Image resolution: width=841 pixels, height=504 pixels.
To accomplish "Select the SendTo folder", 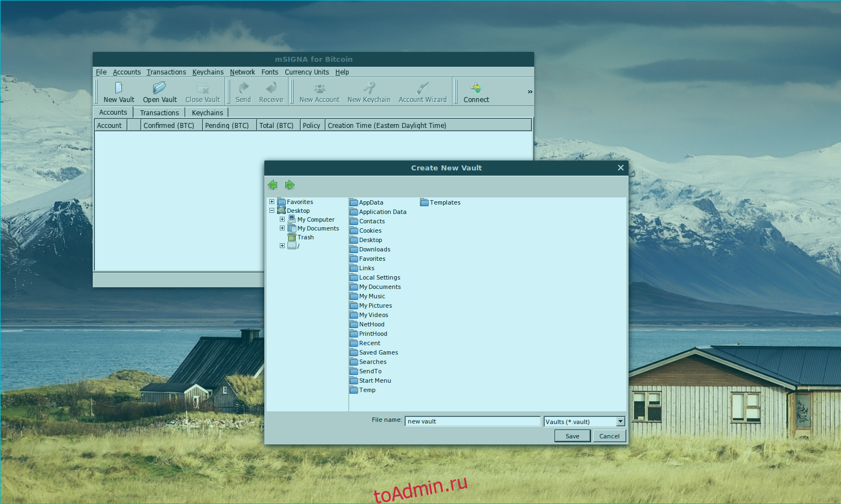I will point(366,371).
